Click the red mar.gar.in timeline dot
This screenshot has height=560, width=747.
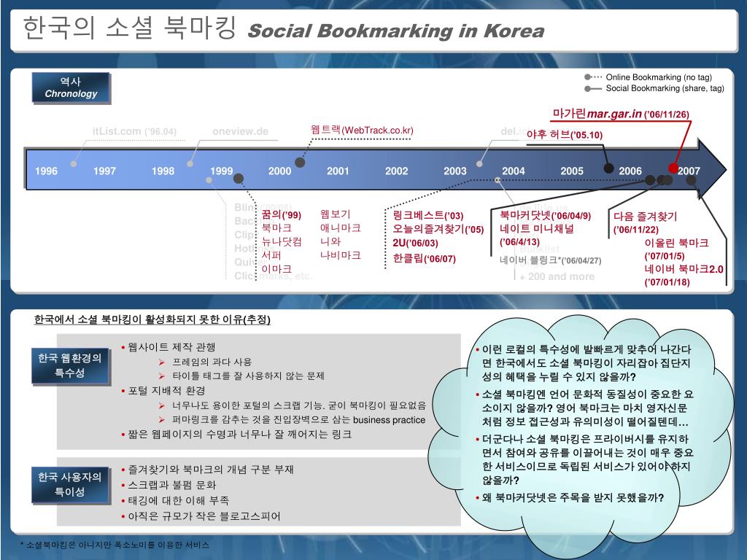click(673, 168)
